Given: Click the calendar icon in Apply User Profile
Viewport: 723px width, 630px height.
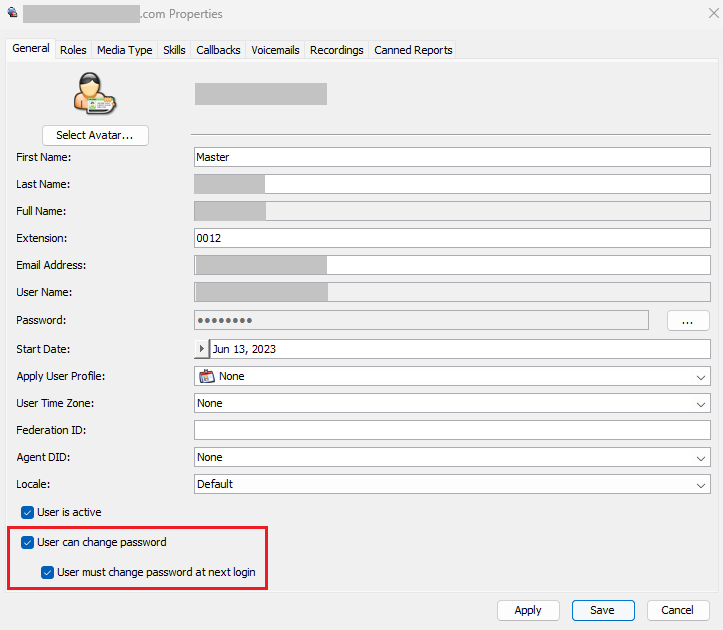Looking at the screenshot, I should pyautogui.click(x=207, y=376).
